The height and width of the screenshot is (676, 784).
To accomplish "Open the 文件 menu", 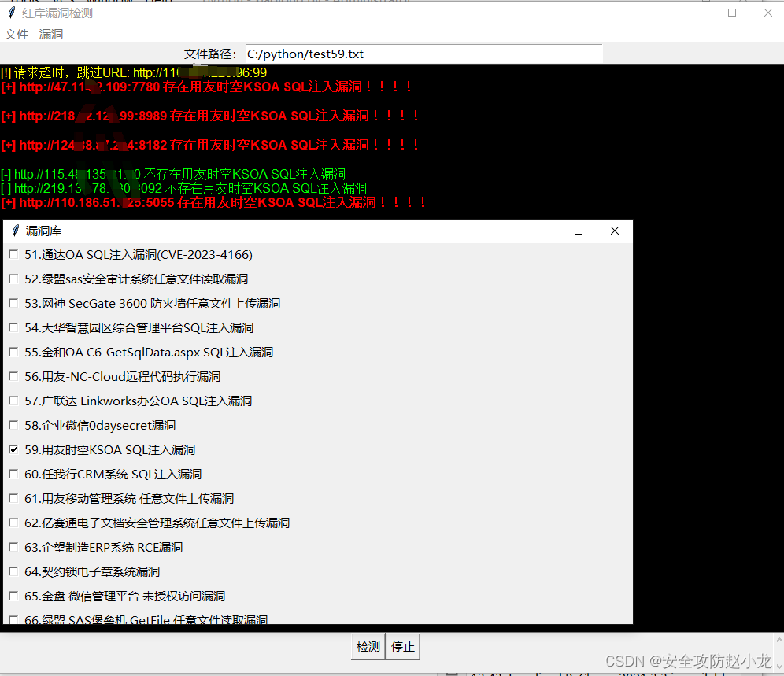I will (17, 34).
